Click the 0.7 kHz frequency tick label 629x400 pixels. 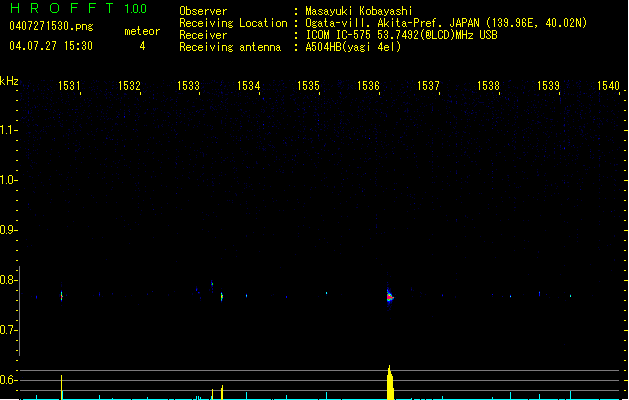8,330
